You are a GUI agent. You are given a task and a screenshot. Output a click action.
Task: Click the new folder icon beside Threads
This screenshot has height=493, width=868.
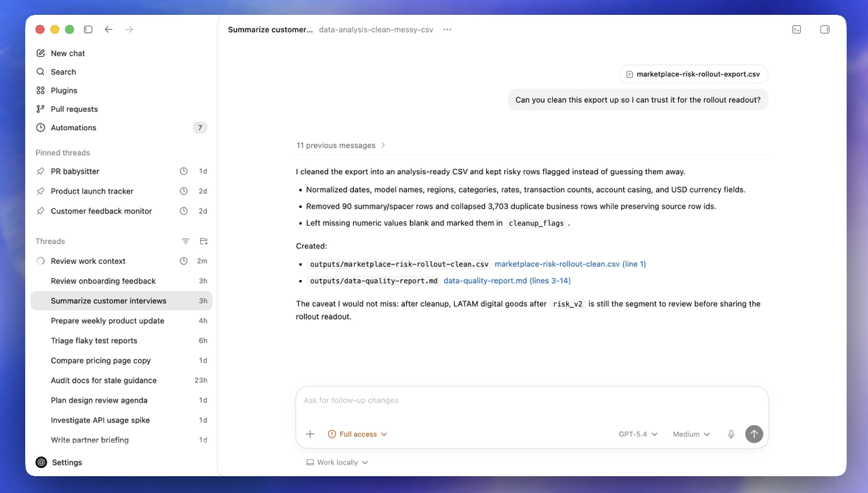click(203, 241)
